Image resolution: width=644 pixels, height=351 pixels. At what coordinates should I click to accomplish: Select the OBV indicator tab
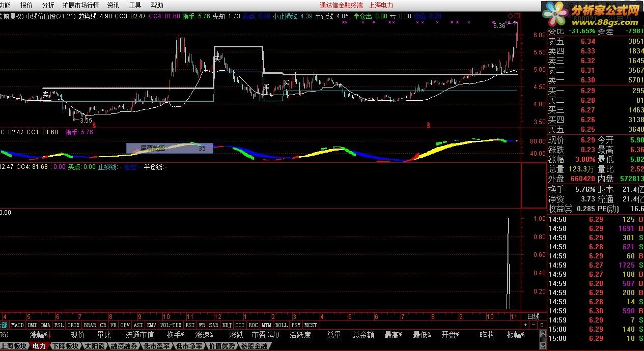125,325
